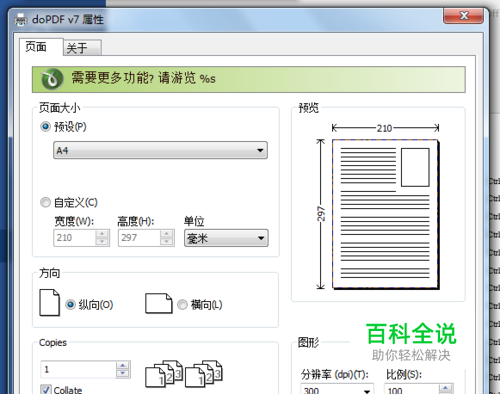The width and height of the screenshot is (500, 394).
Task: Increase copies with the up arrow
Action: (123, 366)
